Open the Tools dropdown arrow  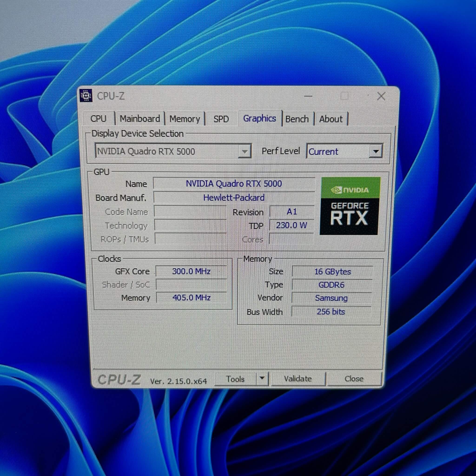click(x=262, y=378)
